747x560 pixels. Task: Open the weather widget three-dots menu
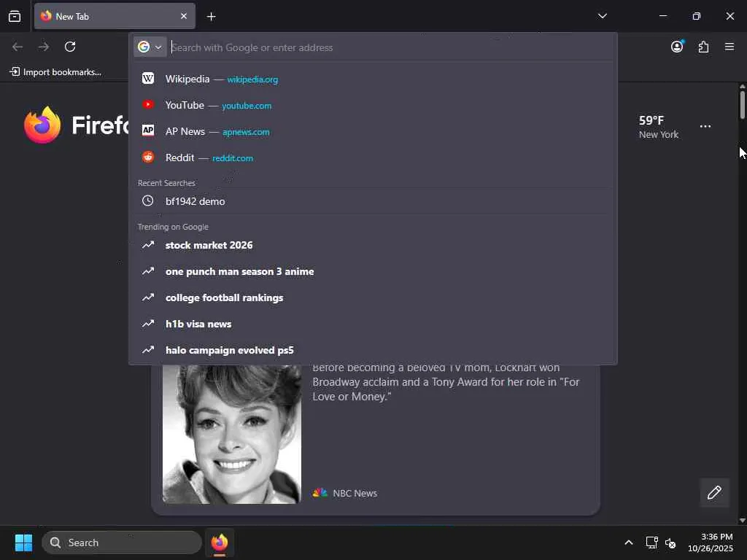click(x=705, y=127)
